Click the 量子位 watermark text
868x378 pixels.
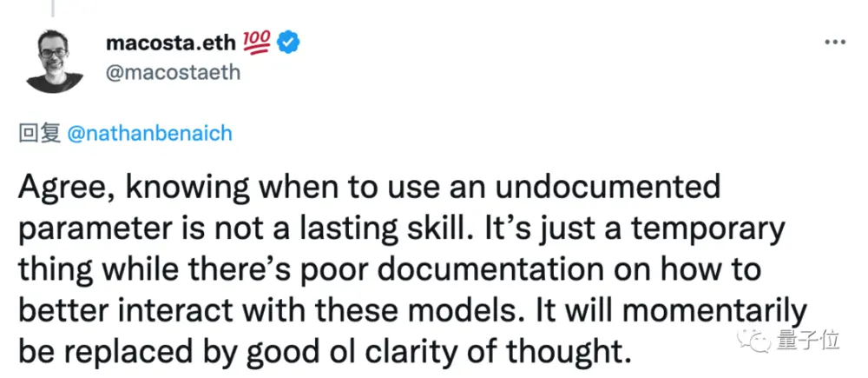807,339
